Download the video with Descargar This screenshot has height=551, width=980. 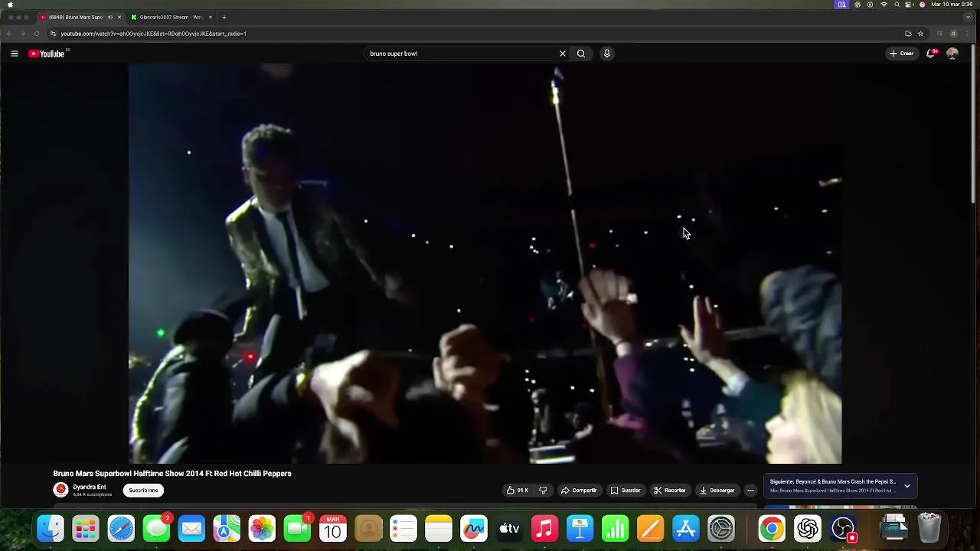(x=717, y=491)
